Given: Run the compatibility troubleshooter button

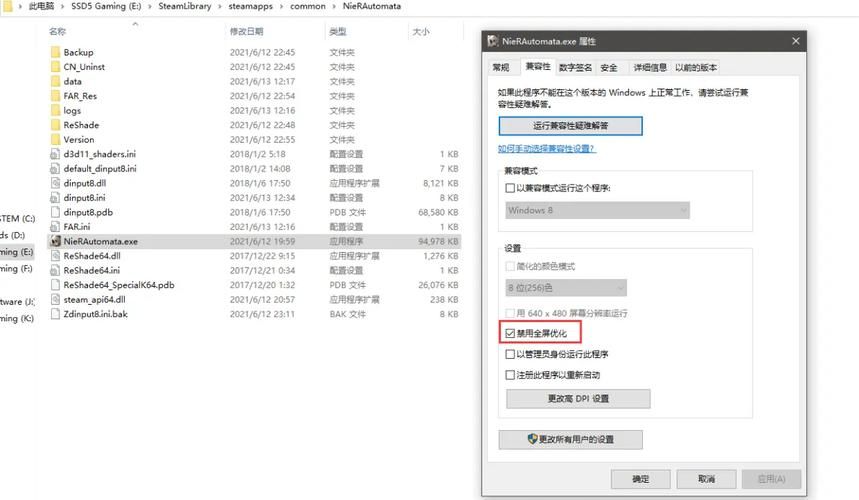Looking at the screenshot, I should click(570, 125).
